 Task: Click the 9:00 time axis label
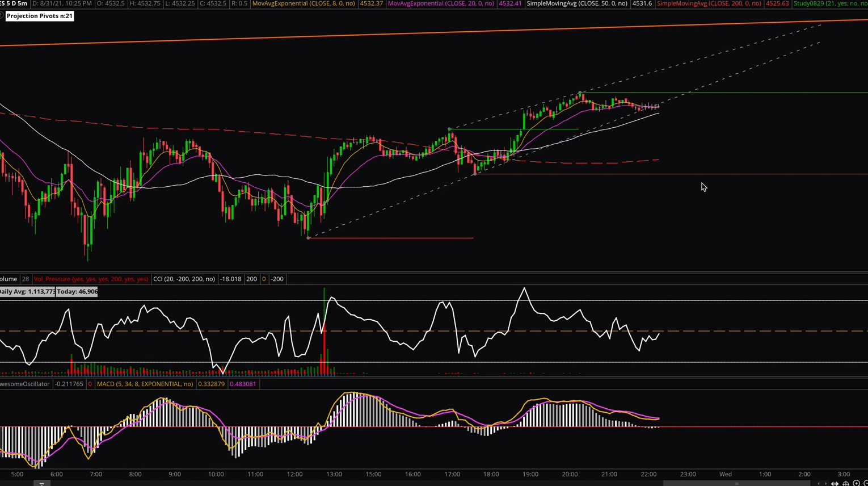click(x=174, y=474)
